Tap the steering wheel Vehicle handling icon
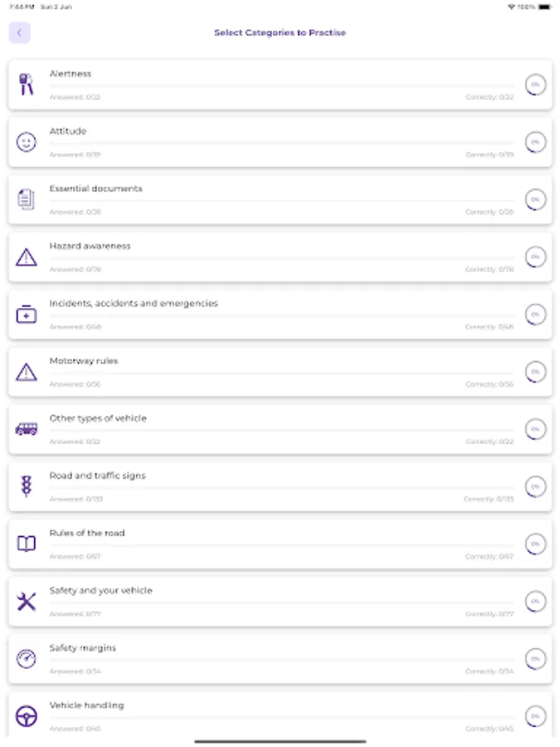The image size is (560, 747). pos(26,715)
